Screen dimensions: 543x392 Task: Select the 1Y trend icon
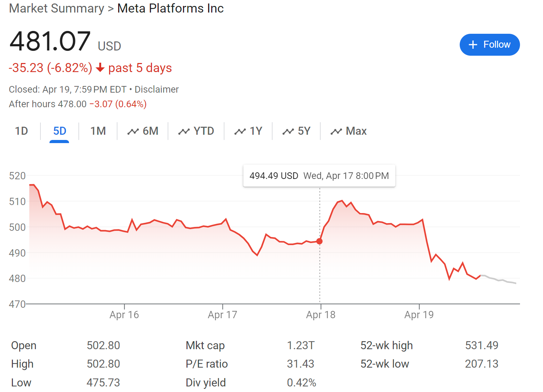pos(240,131)
